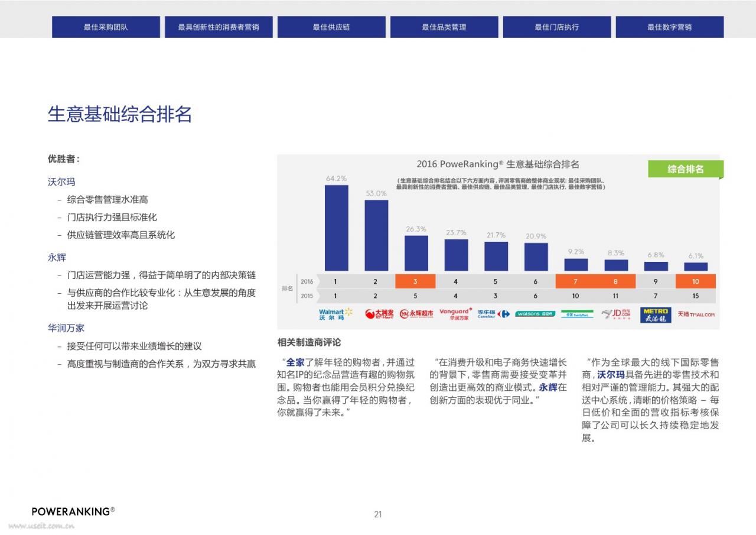Click the 2016 row label in the ranking table
Image resolution: width=756 pixels, height=535 pixels.
pos(307,281)
